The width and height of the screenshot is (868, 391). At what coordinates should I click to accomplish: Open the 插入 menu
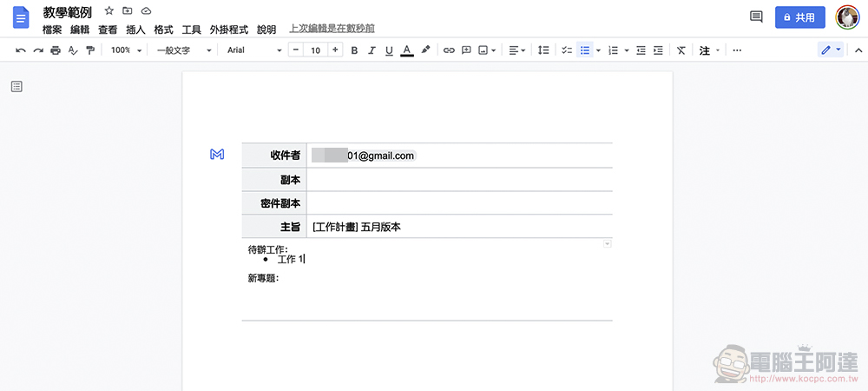135,30
